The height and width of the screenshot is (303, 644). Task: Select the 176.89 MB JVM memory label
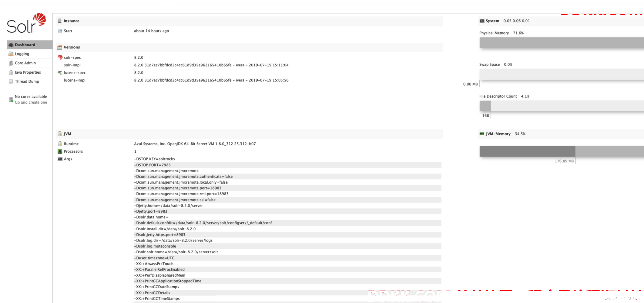coord(564,161)
